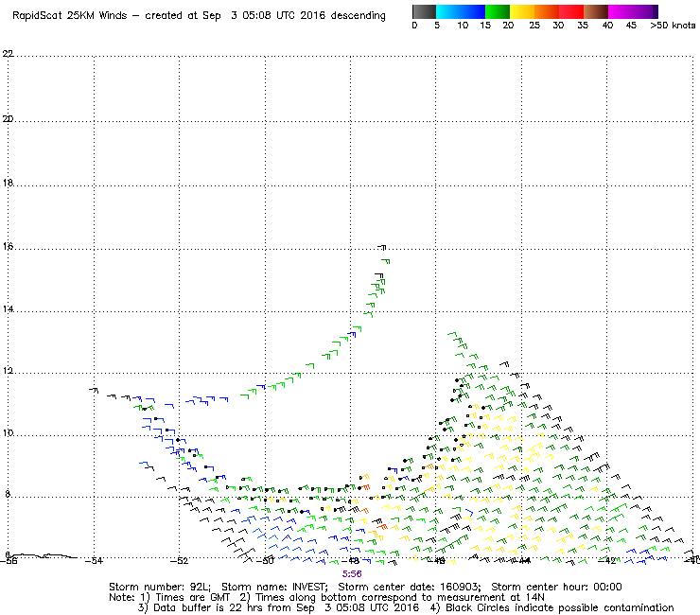Click the latitude axis label '10' on the left axis

(8, 433)
